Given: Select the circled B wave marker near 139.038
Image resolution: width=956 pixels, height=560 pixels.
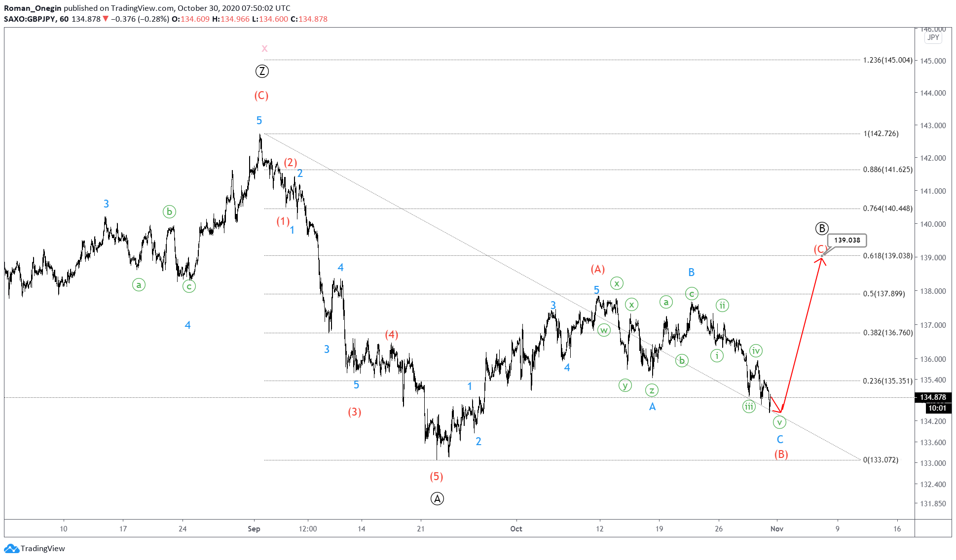Looking at the screenshot, I should tap(822, 228).
